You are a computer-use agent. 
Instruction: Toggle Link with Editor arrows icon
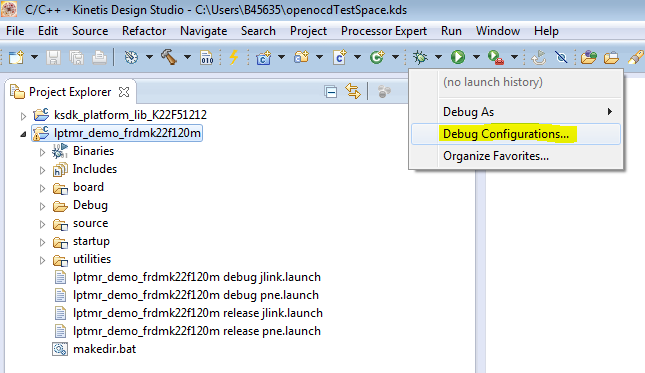[353, 91]
